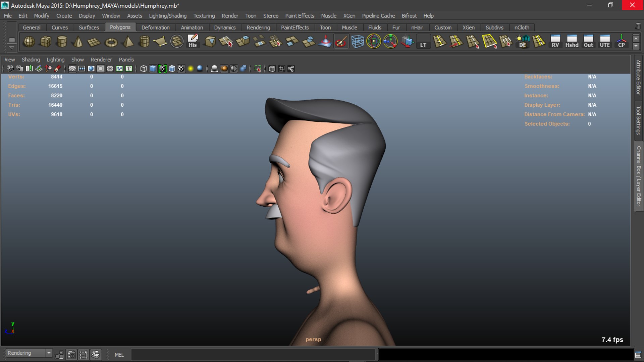Click the MEL command line input field
The image size is (644, 362).
[x=253, y=355]
